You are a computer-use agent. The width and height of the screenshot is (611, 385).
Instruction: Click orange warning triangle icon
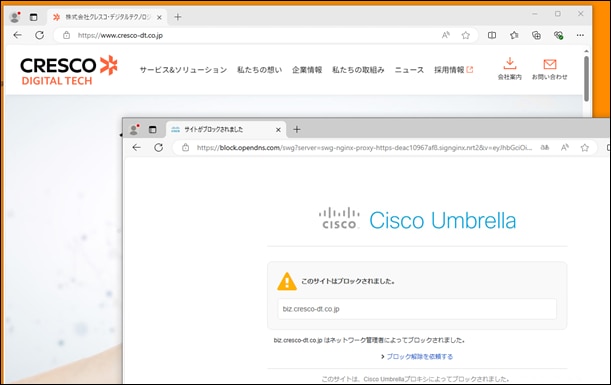coord(287,281)
